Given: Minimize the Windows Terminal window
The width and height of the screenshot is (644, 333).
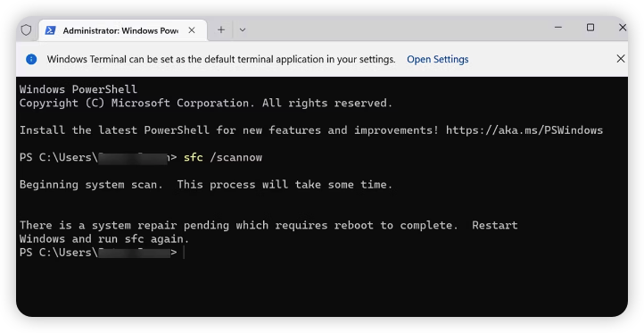Looking at the screenshot, I should coord(558,28).
